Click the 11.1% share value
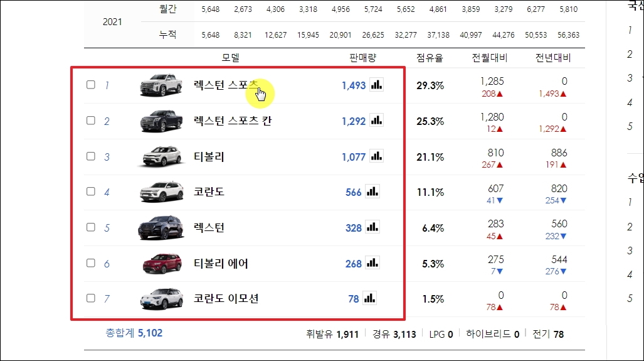 click(x=430, y=192)
